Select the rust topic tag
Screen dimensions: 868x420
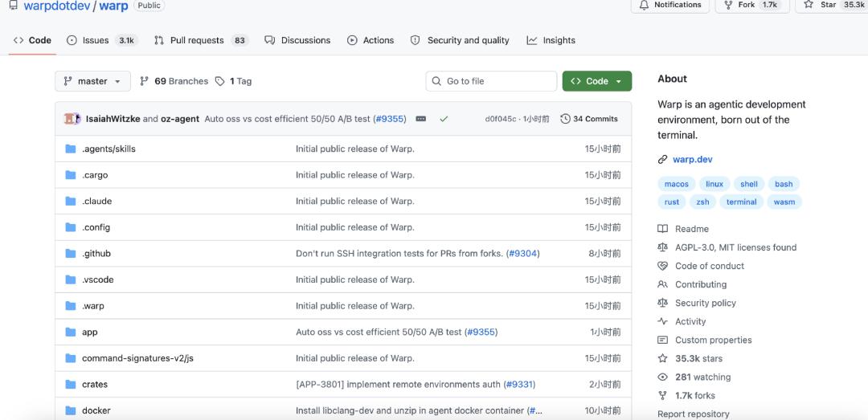672,202
